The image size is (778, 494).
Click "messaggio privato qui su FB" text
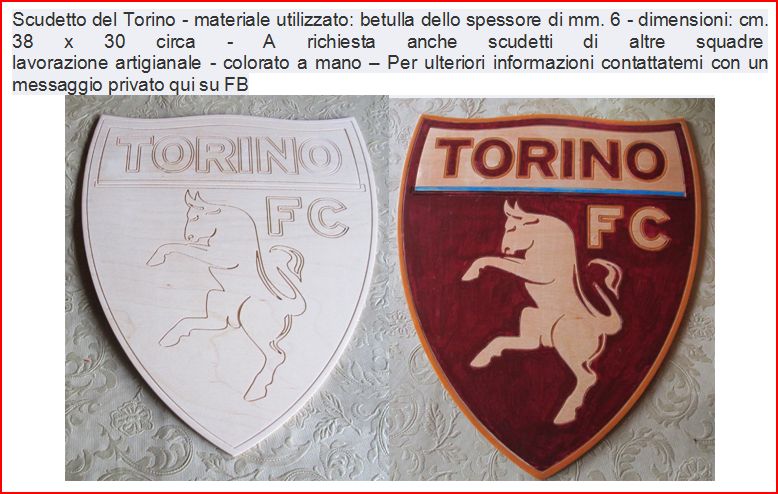tap(130, 85)
